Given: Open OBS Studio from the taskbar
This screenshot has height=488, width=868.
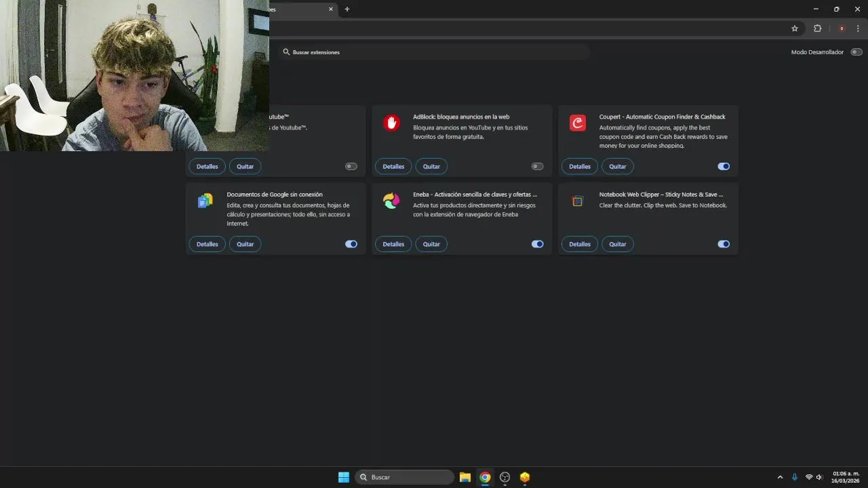Looking at the screenshot, I should click(x=505, y=477).
